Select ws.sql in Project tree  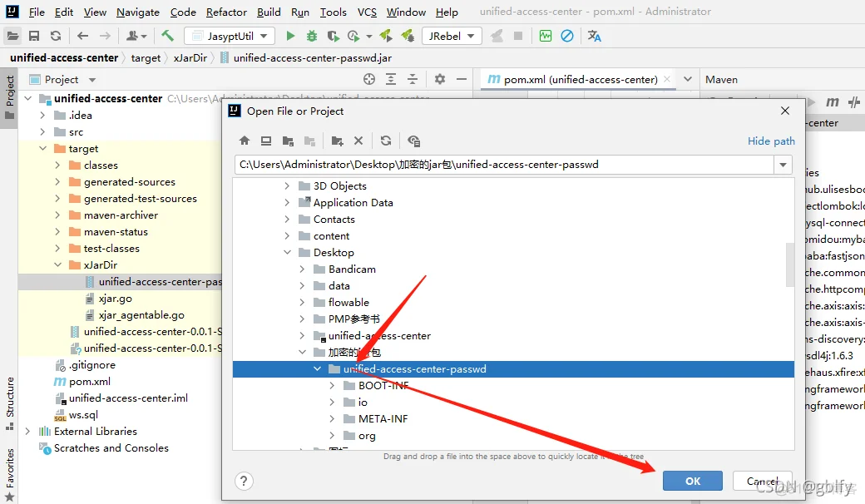(x=83, y=415)
